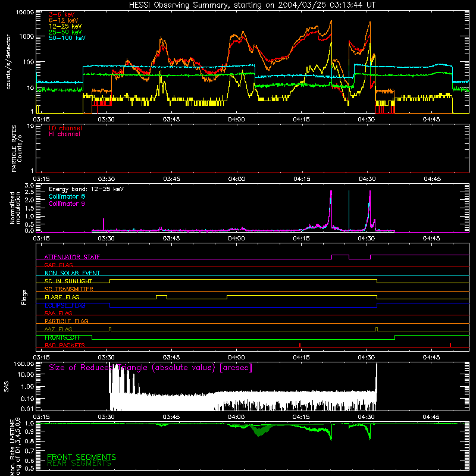Viewport: 476px width, 476px height.
Task: Click the 'ATTENUATOR STATE' flag label
Action: [72, 257]
